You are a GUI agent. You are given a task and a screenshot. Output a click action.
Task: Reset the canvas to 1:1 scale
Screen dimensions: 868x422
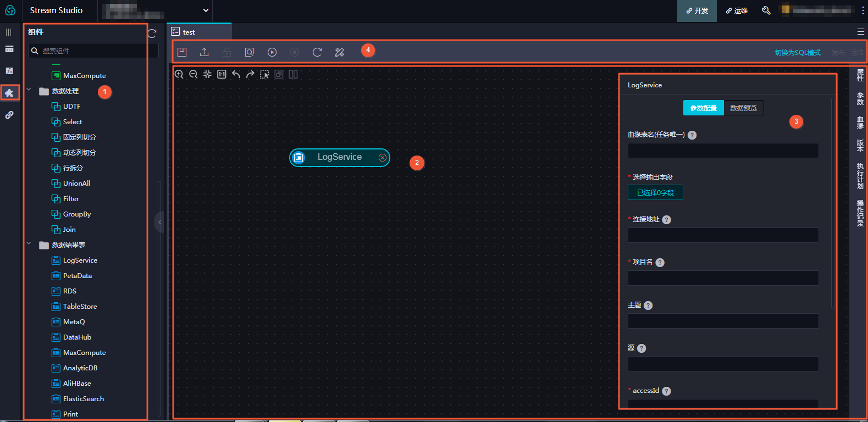[222, 74]
